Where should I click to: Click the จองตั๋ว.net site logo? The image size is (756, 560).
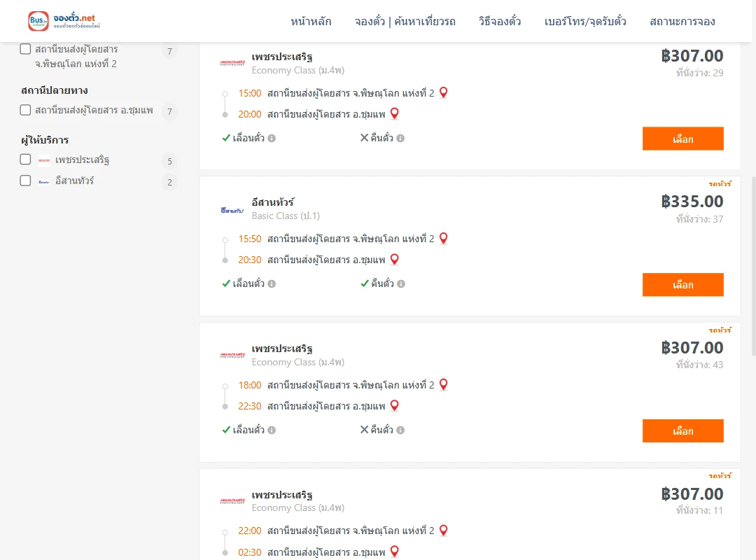[64, 21]
